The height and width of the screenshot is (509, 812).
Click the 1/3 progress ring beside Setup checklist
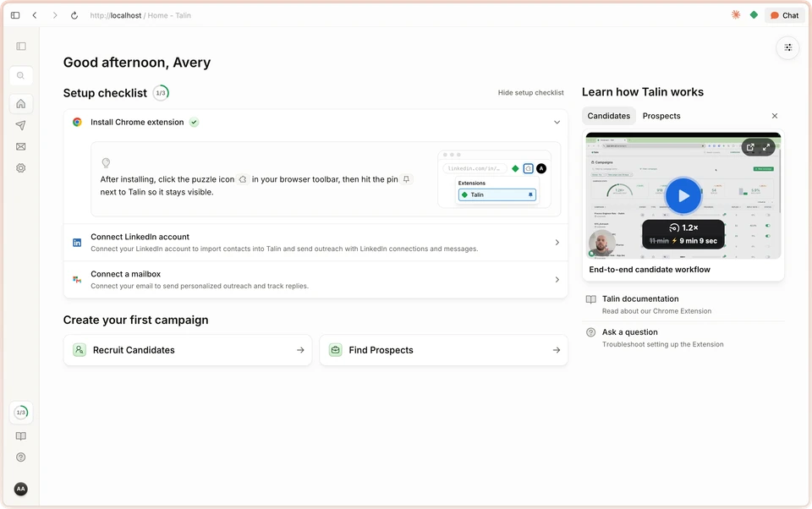[x=161, y=93]
